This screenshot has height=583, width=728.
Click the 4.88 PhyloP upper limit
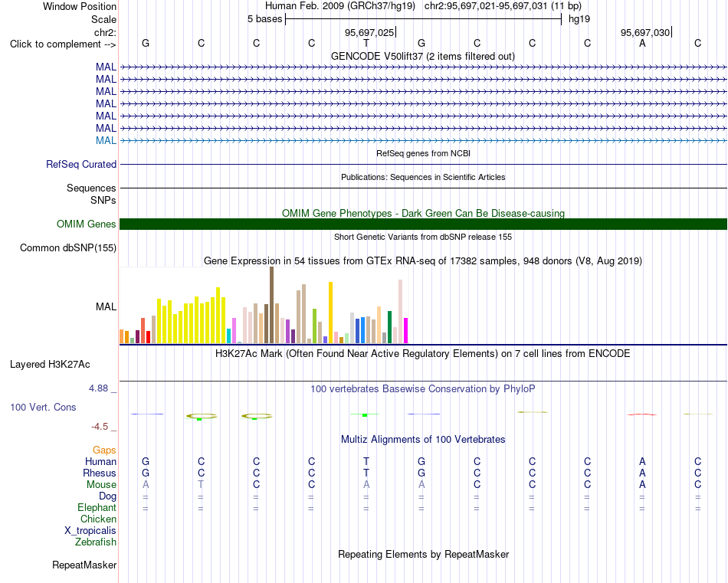pyautogui.click(x=98, y=388)
